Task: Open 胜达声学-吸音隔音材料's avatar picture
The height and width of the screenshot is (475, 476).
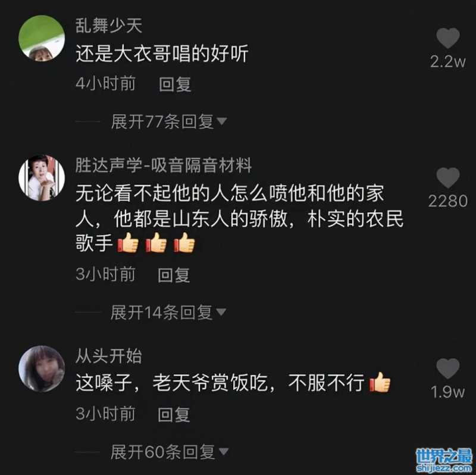Action: pyautogui.click(x=42, y=177)
